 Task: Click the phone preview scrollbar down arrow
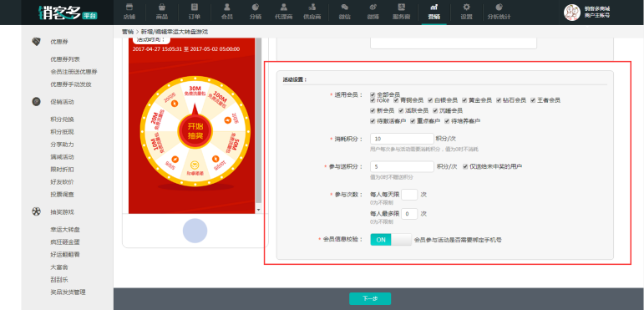tap(258, 210)
